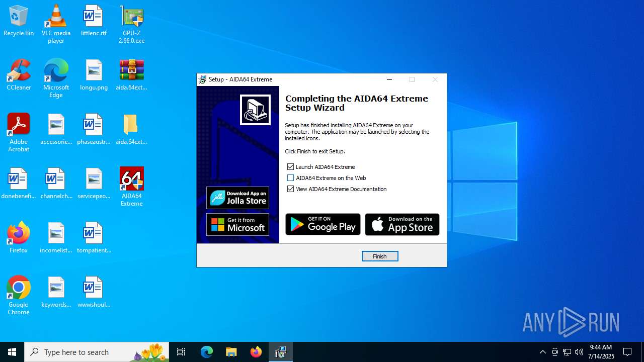Select the littlenc.rtf document
The height and width of the screenshot is (362, 644).
tap(94, 21)
